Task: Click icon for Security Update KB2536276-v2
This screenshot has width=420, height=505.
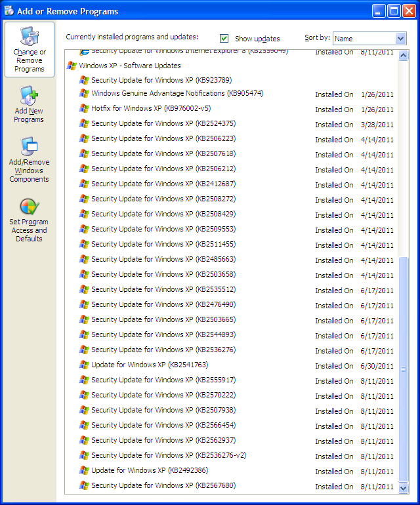Action: click(x=84, y=455)
